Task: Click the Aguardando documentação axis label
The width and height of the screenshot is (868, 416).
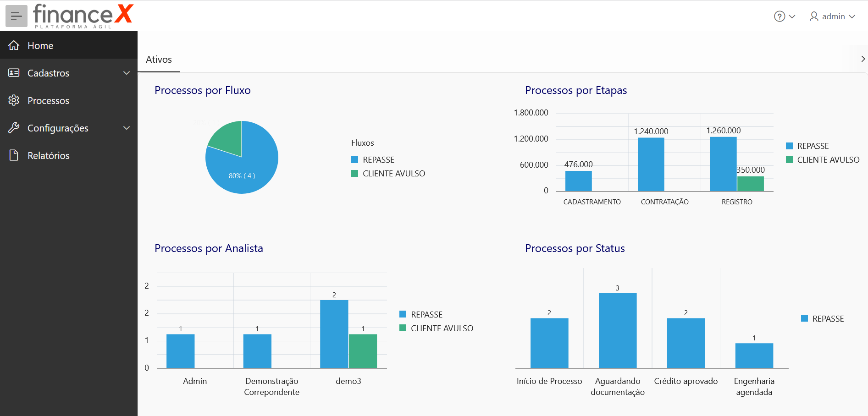Action: pos(618,387)
